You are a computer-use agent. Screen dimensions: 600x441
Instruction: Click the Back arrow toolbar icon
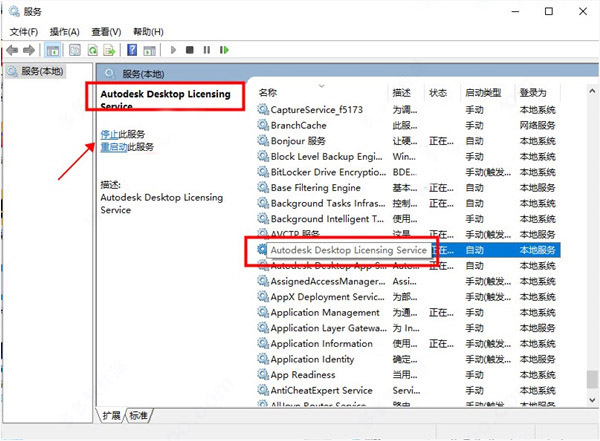[x=12, y=49]
